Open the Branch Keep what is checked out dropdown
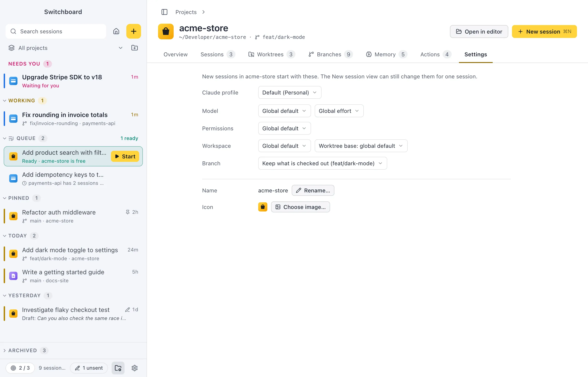Image resolution: width=588 pixels, height=377 pixels. [323, 163]
